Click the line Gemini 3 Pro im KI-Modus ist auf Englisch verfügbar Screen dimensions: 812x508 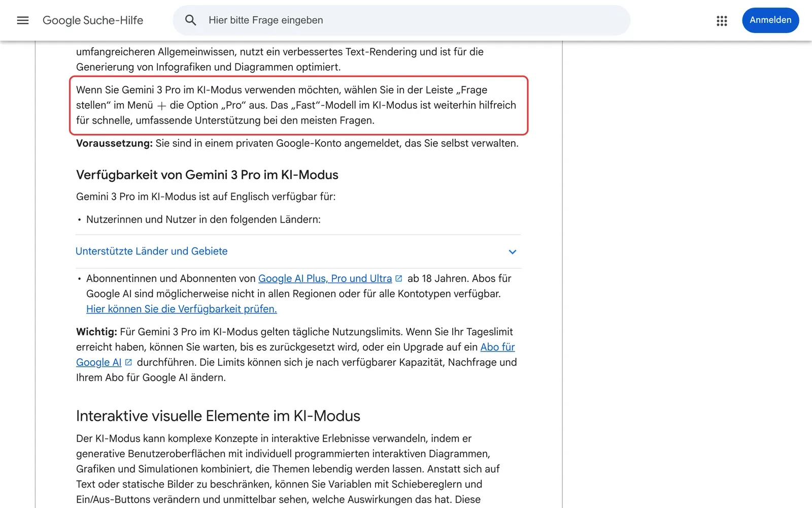tap(206, 197)
